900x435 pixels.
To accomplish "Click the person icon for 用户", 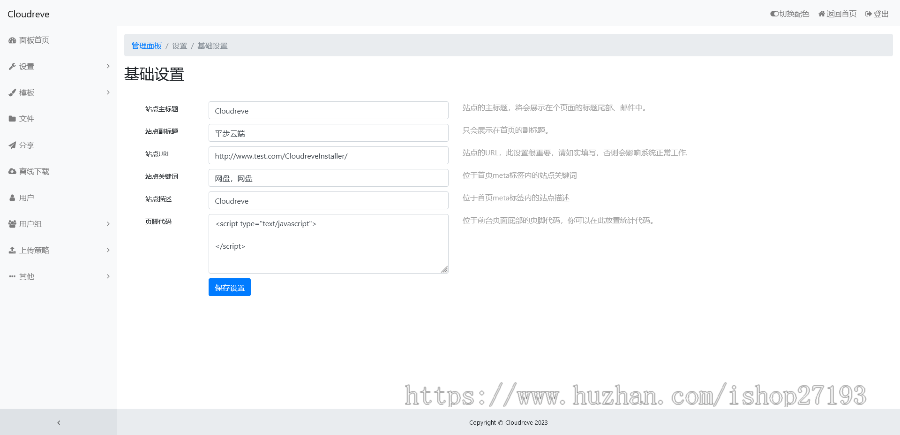I will coord(12,198).
